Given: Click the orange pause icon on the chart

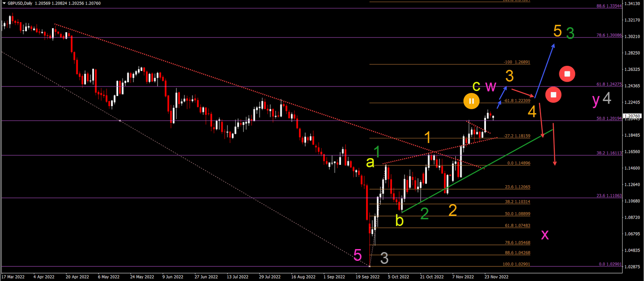Looking at the screenshot, I should point(471,101).
